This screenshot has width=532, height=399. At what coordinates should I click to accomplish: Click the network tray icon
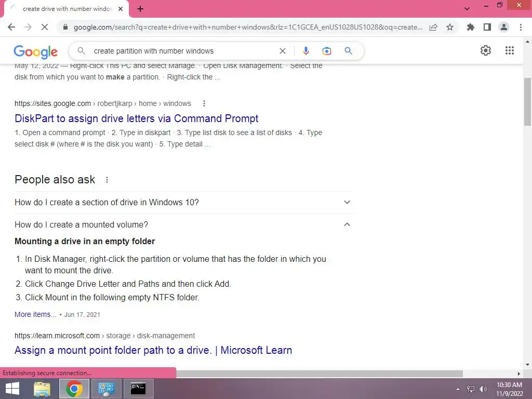471,389
